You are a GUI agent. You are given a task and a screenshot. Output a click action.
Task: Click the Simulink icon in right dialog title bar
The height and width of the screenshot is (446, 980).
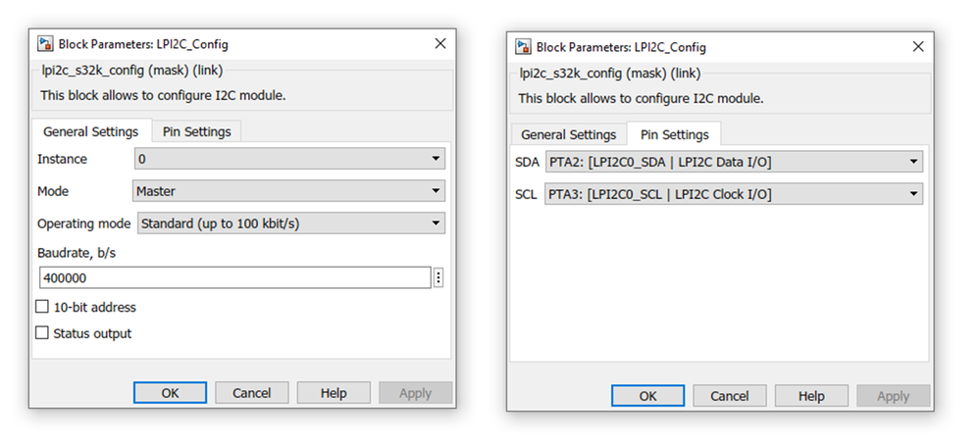coord(523,47)
